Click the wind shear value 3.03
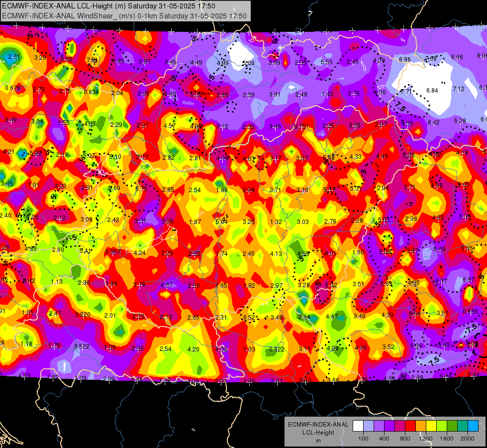This screenshot has width=487, height=448. click(303, 222)
